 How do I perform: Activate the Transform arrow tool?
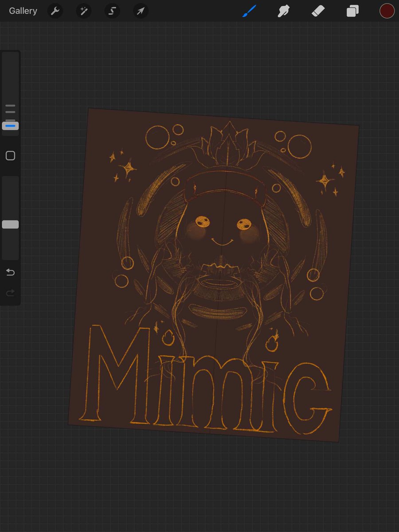(141, 11)
